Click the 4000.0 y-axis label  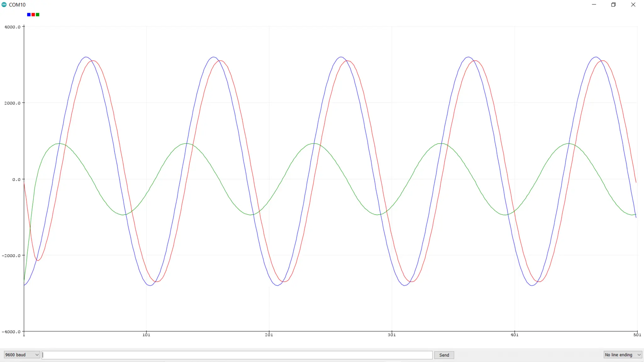pos(12,27)
